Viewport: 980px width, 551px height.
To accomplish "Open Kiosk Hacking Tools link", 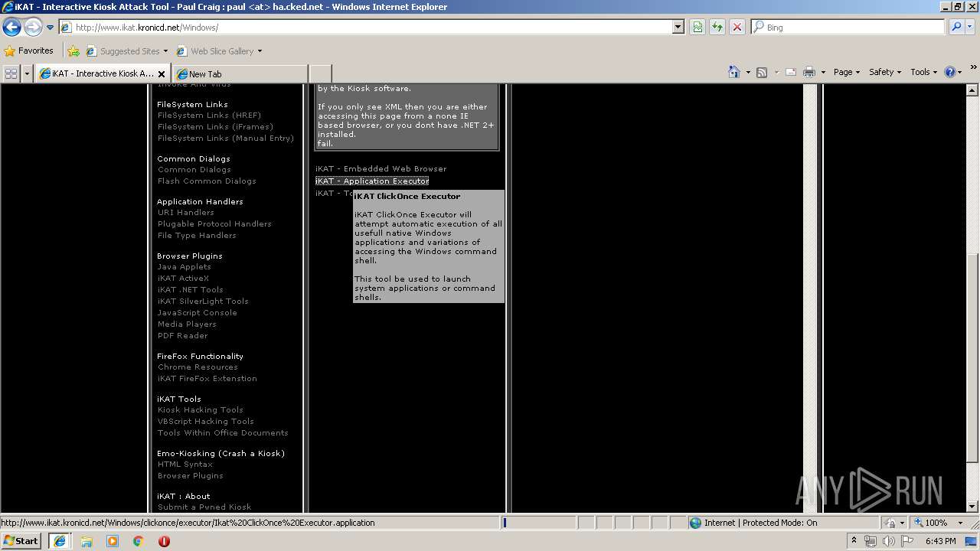I will [x=200, y=410].
